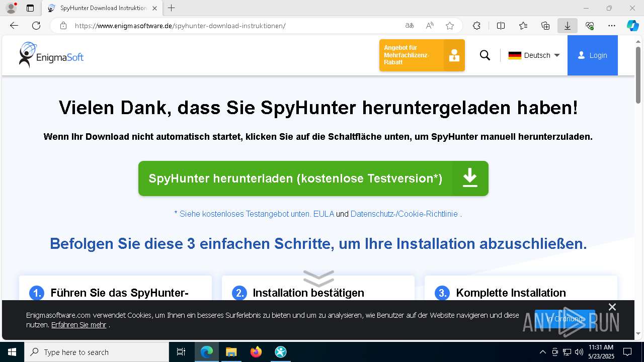Click the Installation bestätigen heading
This screenshot has height=362, width=644.
(308, 293)
